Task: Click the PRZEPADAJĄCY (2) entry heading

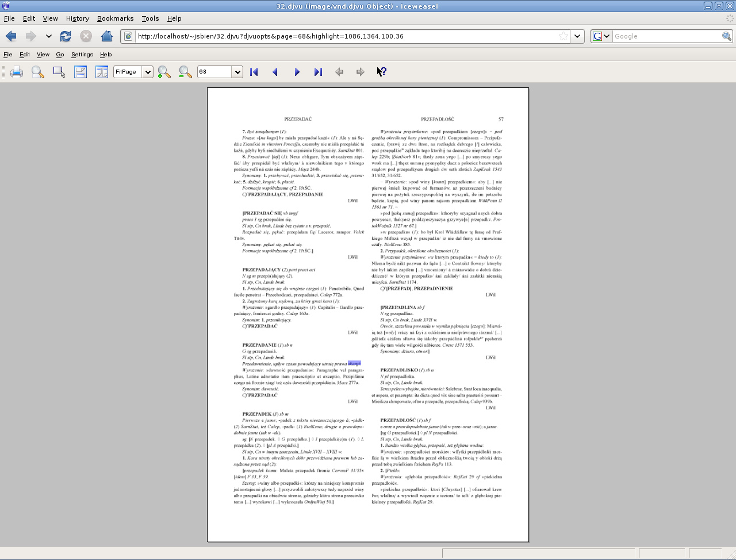Action: 279,270
